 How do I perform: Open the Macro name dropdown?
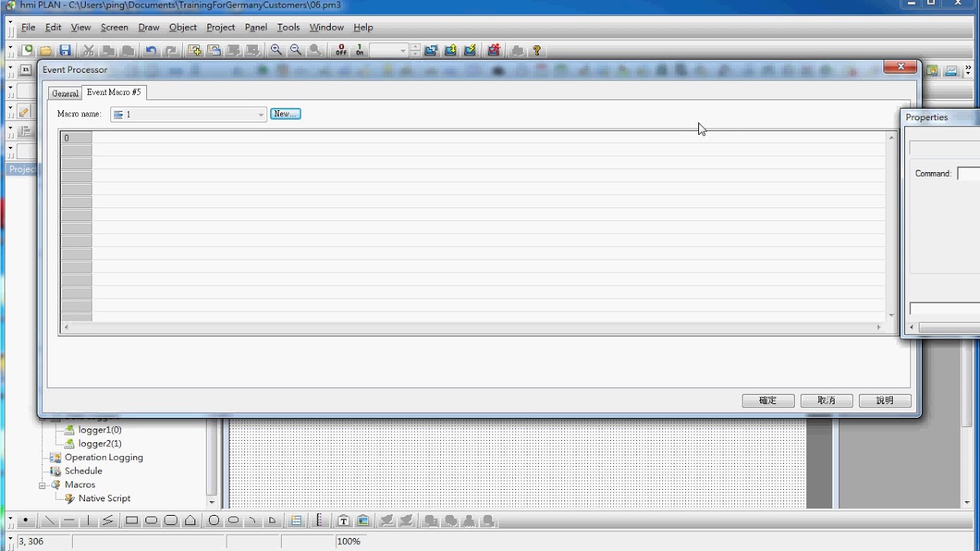(261, 115)
